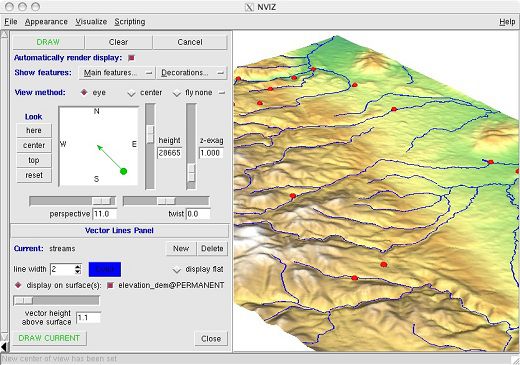Open the Main features dropdown
The image size is (520, 365).
click(117, 73)
